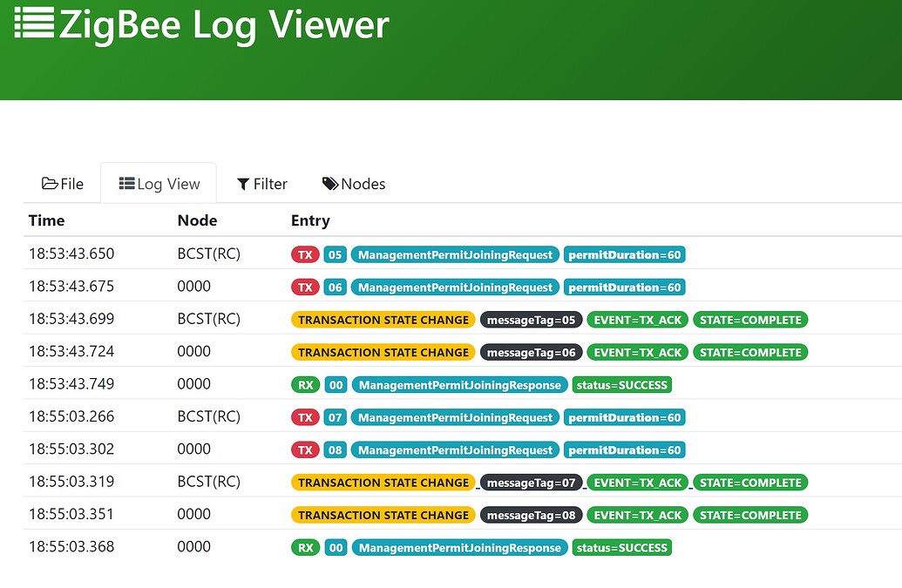Click the folder icon on the File tab
The height and width of the screenshot is (588, 902).
(51, 183)
